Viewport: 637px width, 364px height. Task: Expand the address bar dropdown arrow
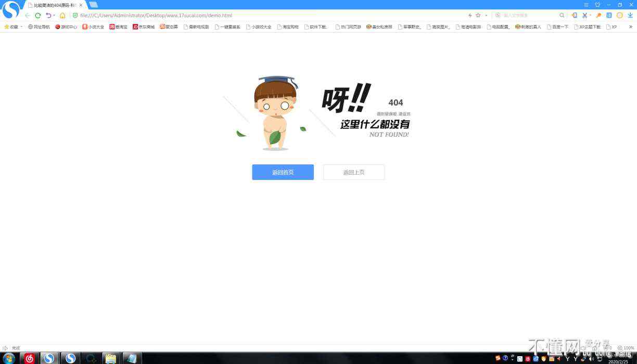[x=486, y=16]
